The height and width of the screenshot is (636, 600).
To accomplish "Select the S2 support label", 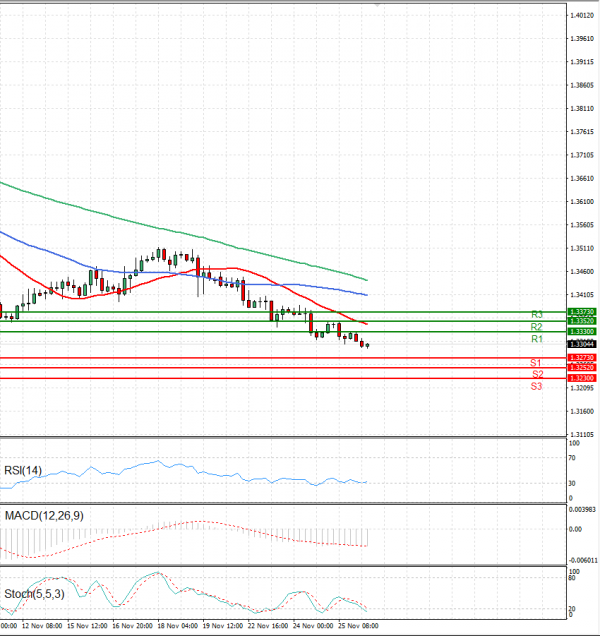I will coord(536,374).
